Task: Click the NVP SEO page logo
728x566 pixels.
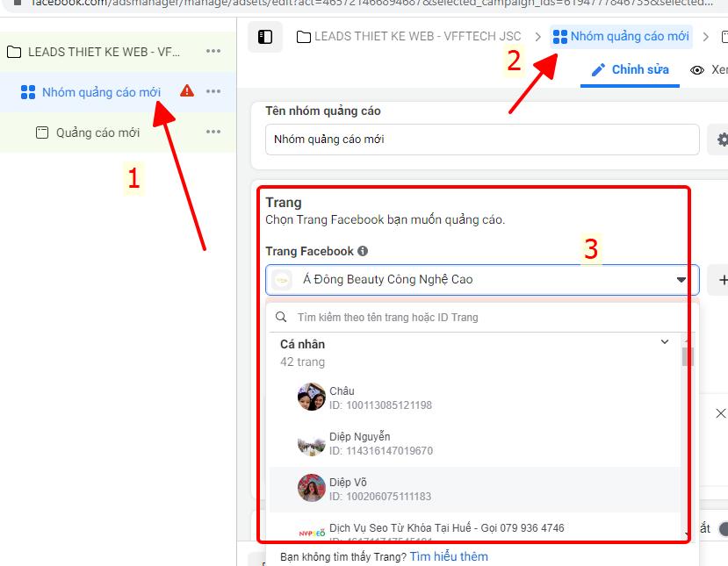Action: pyautogui.click(x=312, y=533)
